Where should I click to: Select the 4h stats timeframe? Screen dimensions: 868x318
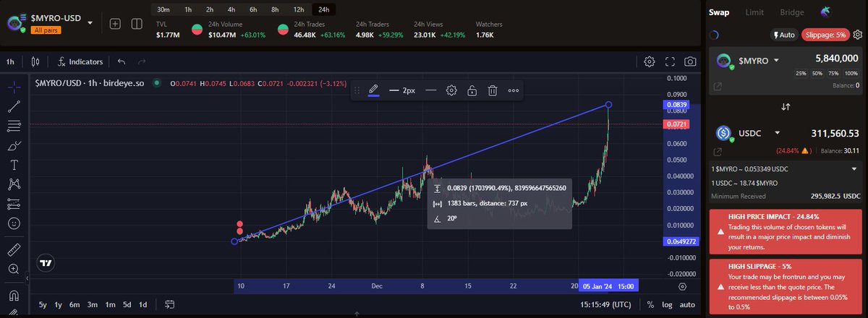[x=231, y=9]
